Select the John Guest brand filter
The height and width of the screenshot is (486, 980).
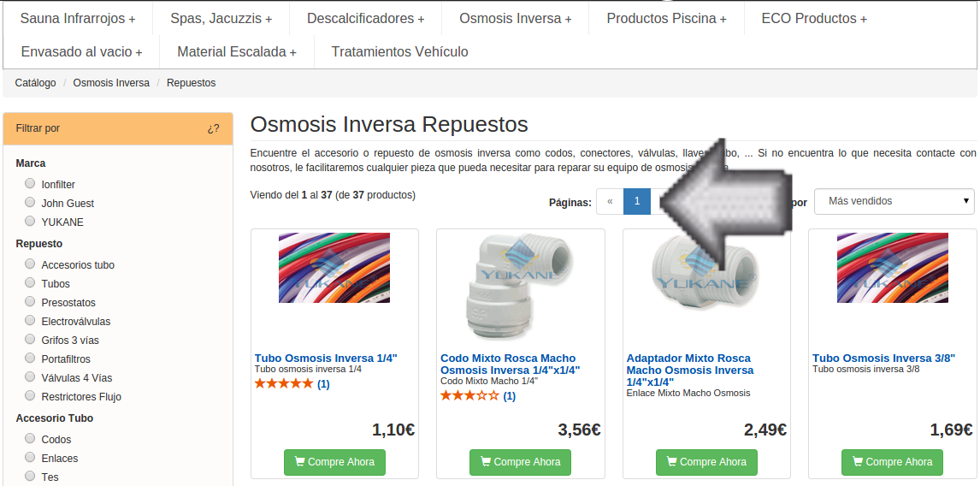pos(29,202)
